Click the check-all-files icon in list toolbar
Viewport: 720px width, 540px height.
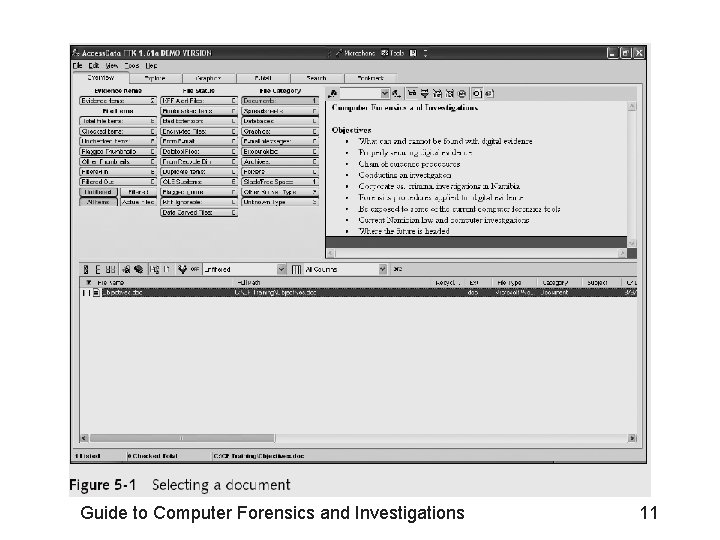pyautogui.click(x=86, y=270)
